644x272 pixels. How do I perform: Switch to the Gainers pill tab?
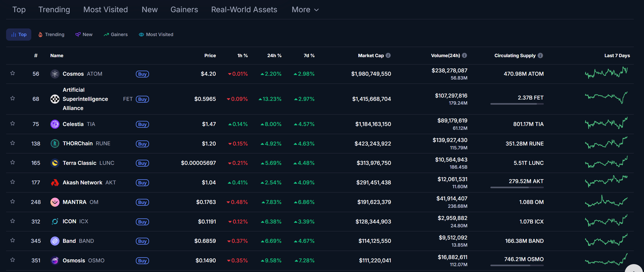point(116,35)
